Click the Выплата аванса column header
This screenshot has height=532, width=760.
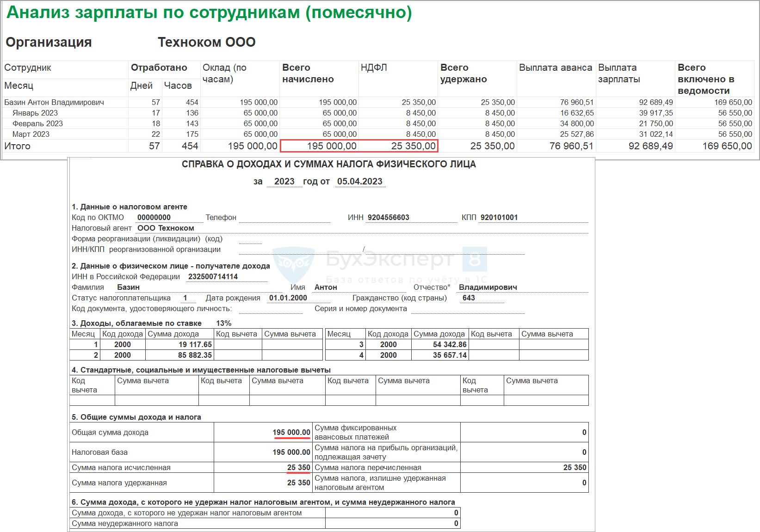click(x=555, y=68)
